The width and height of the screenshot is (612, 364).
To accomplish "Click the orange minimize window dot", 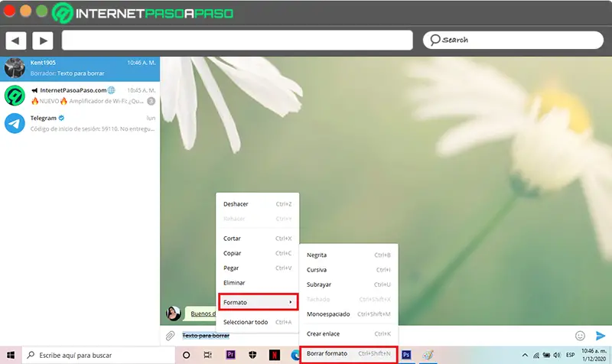I will (25, 11).
